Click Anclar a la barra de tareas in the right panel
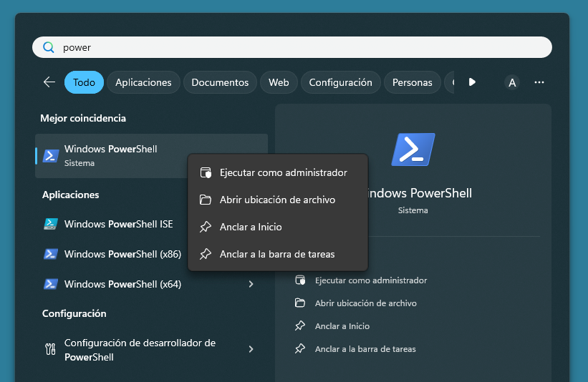Viewport: 588px width, 382px height. tap(365, 349)
